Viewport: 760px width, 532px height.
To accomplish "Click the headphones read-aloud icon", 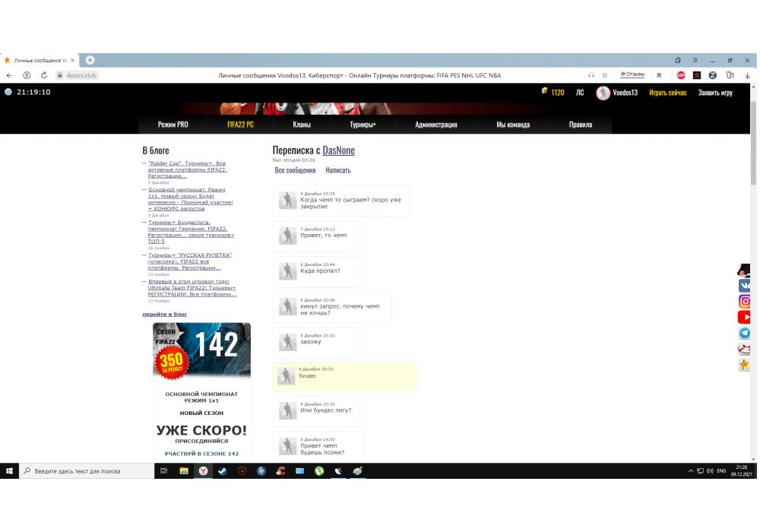I will [591, 75].
